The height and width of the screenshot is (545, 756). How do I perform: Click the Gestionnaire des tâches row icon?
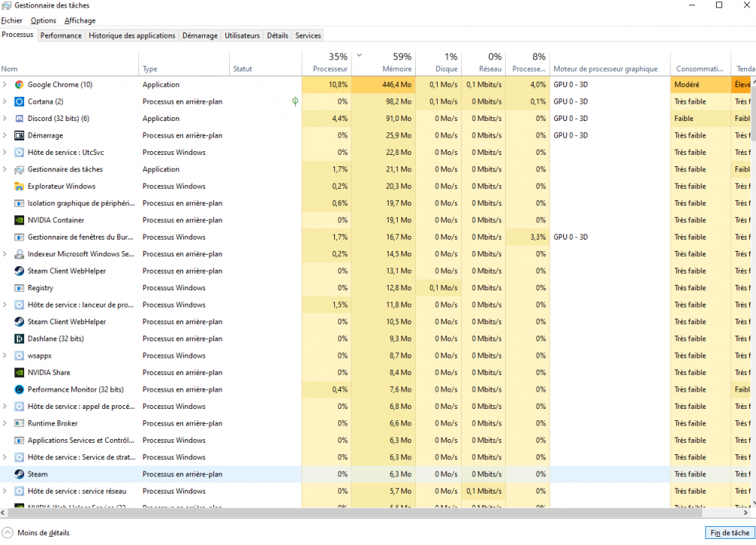coord(20,169)
